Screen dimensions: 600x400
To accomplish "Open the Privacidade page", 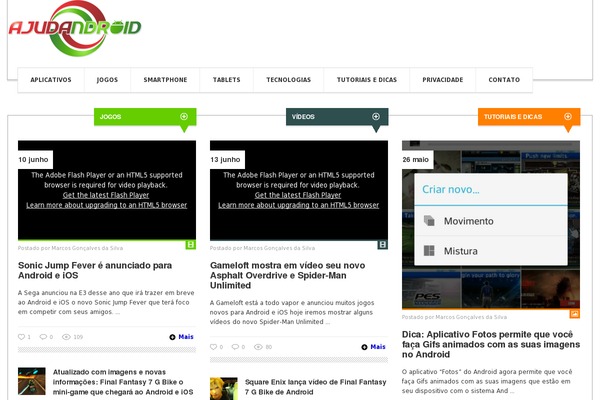I will (x=443, y=80).
